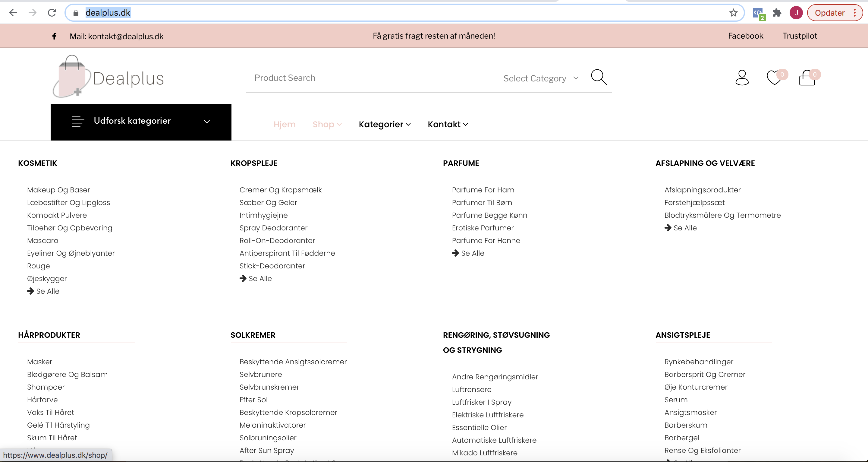Click Se Alle under Kosmetik

coord(47,291)
